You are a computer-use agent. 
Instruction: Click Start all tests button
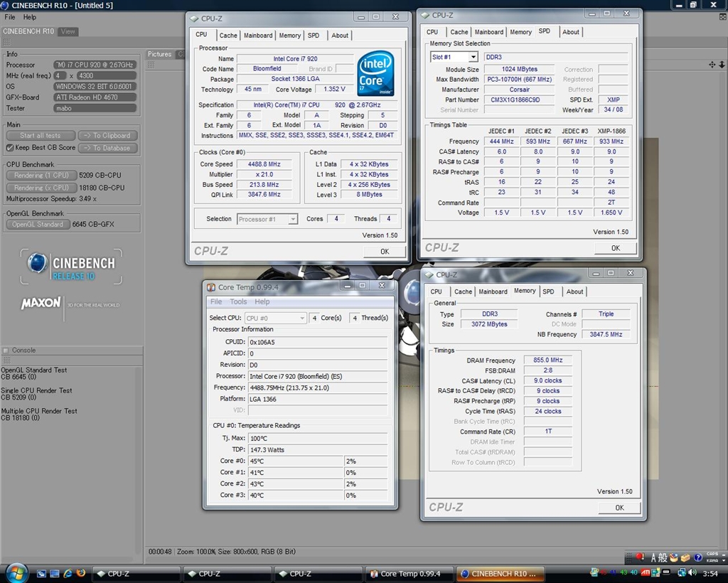coord(40,135)
